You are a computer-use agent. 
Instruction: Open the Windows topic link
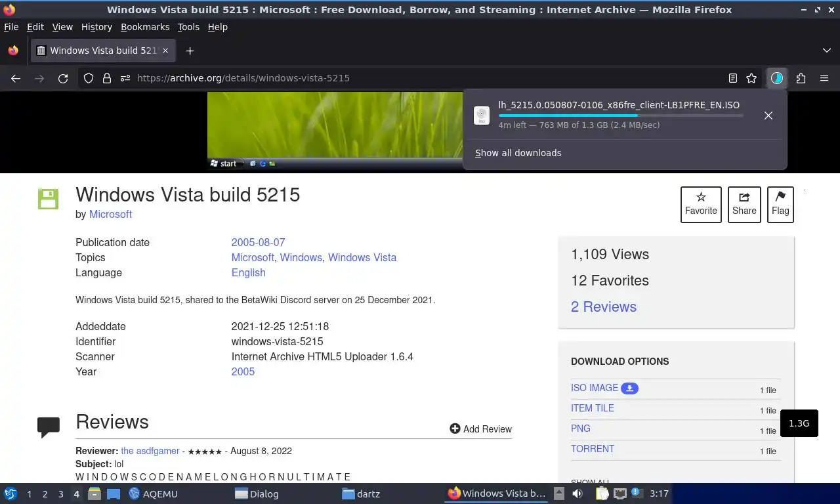(301, 257)
